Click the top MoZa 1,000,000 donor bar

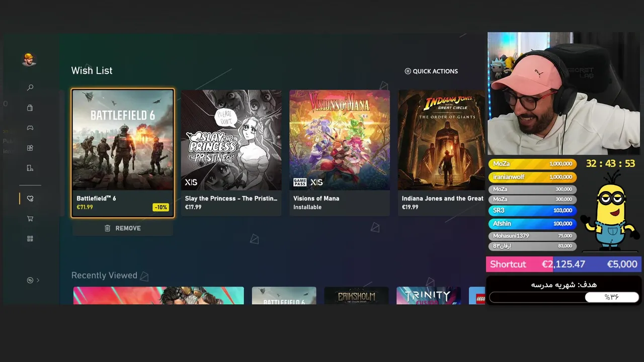532,164
